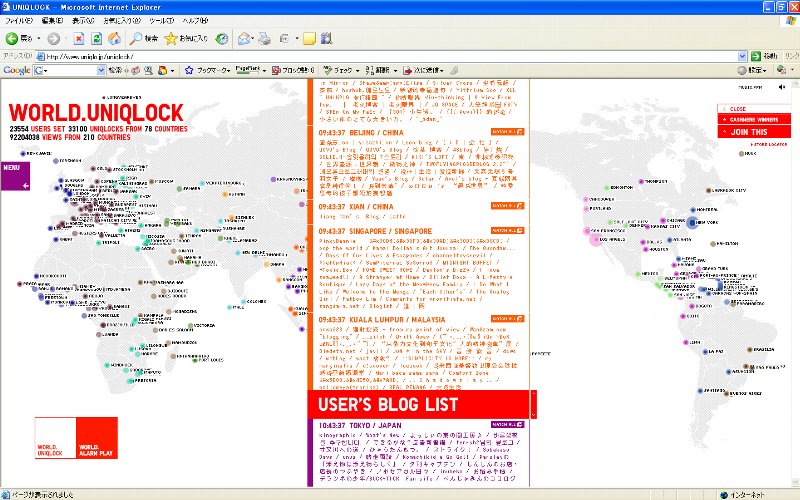Open the Google Bookmarks dropdown
This screenshot has height=500, width=800.
coord(229,70)
